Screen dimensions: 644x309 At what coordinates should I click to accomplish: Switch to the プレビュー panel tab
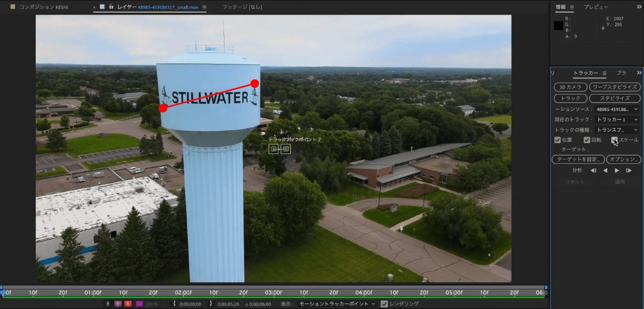[x=596, y=7]
